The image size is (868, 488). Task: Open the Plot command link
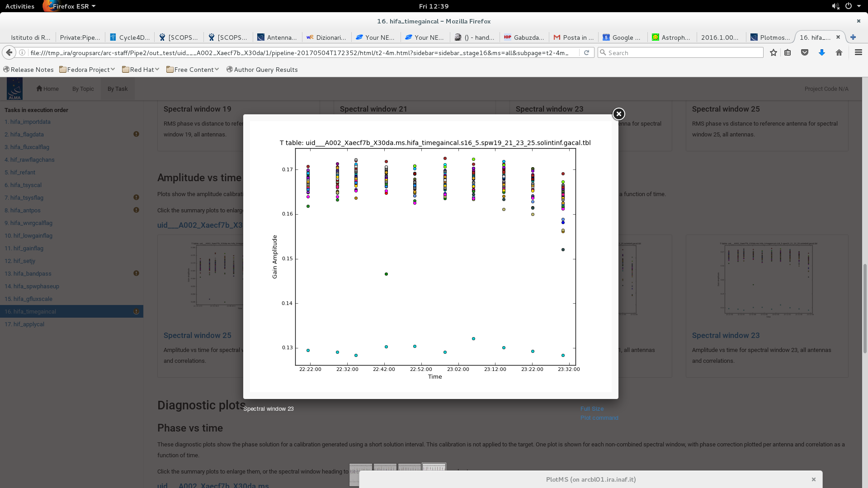click(599, 418)
